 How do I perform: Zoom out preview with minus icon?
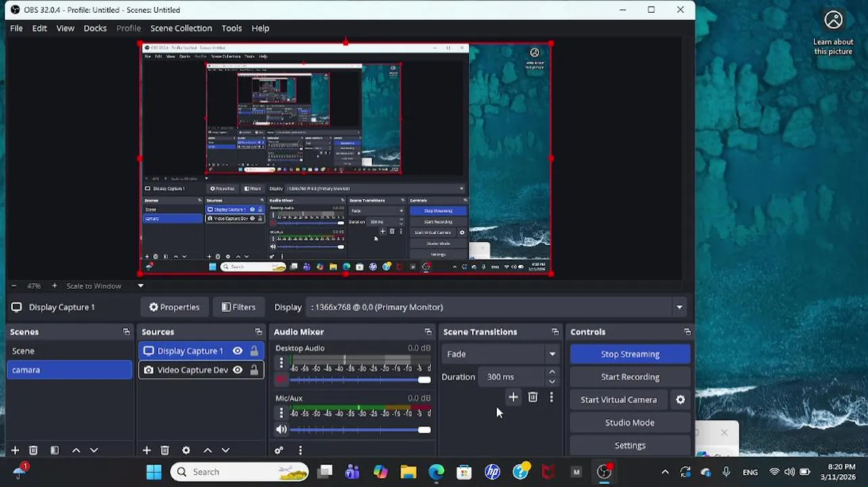14,286
